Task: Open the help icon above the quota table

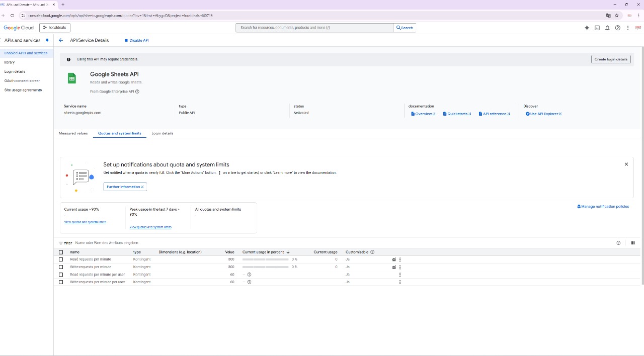Action: [618, 243]
